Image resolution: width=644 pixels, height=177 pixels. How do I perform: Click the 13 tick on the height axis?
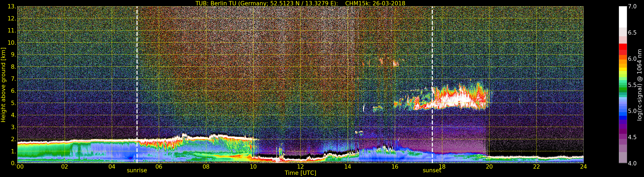[12, 6]
